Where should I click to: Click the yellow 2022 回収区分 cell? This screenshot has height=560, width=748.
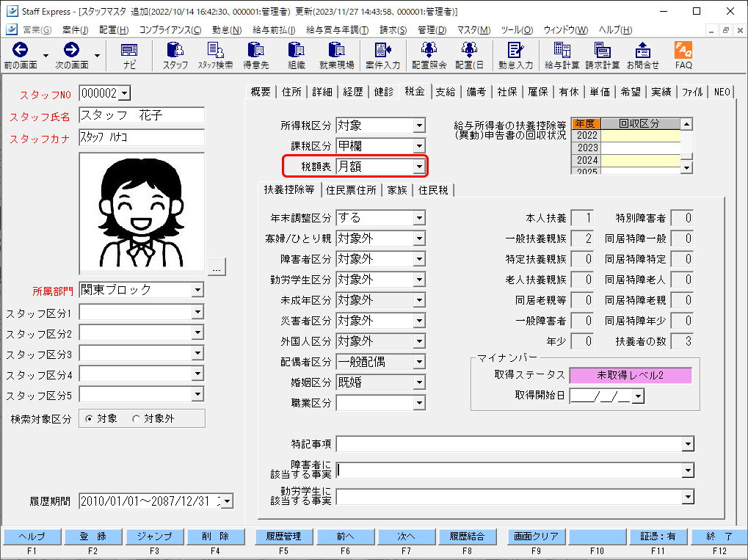coord(640,136)
